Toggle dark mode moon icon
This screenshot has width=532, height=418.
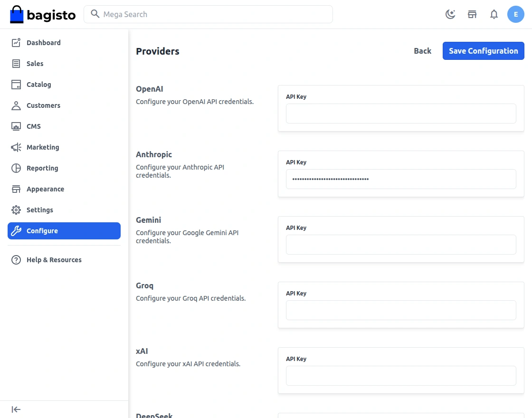tap(450, 14)
